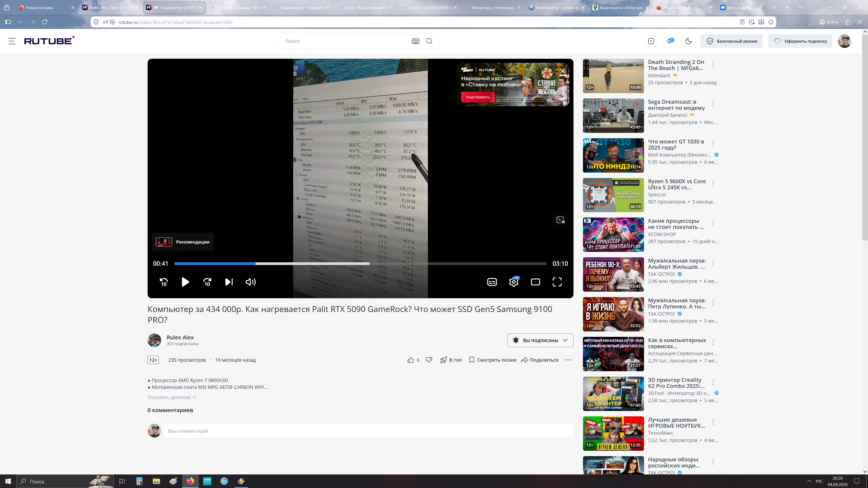This screenshot has width=868, height=488.
Task: Open video quality settings gear
Action: (x=514, y=282)
